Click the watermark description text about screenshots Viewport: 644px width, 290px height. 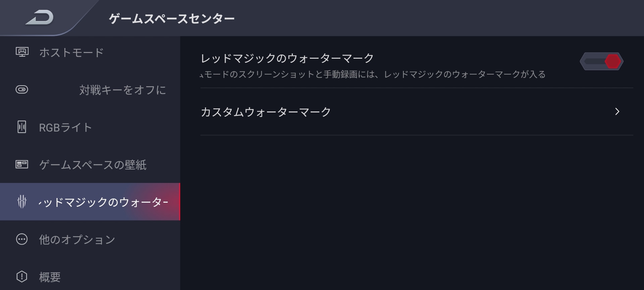pos(372,74)
